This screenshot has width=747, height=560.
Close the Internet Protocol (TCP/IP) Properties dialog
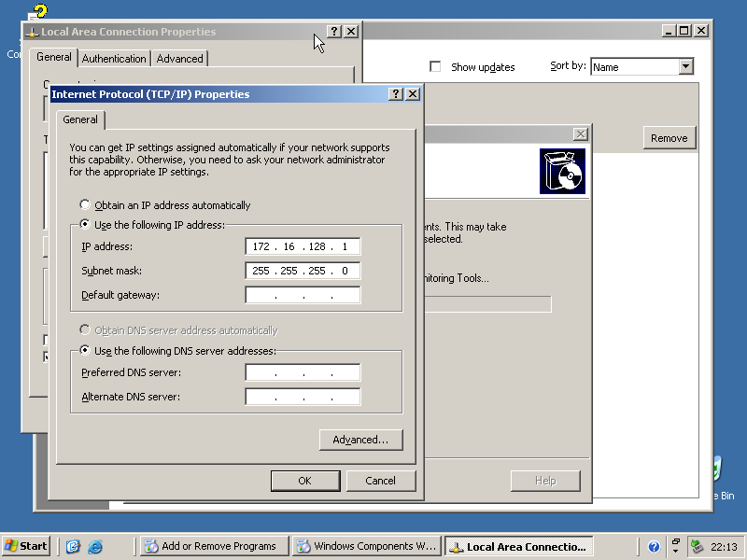tap(412, 94)
